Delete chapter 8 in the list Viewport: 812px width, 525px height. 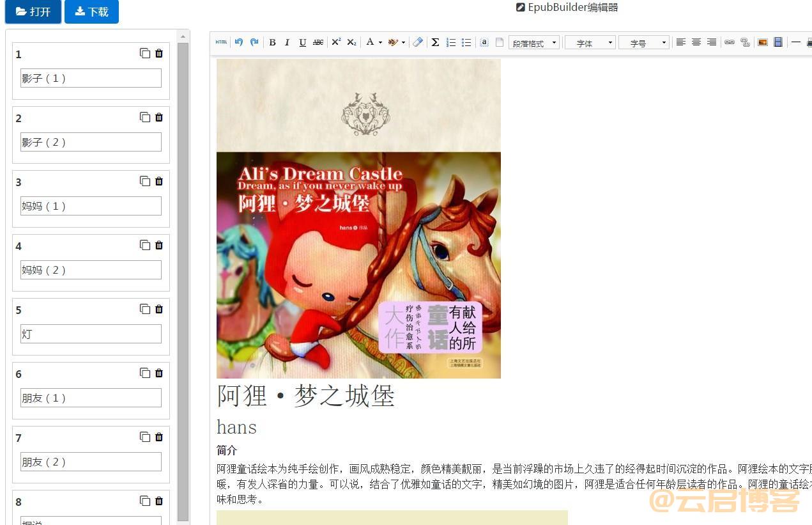[159, 501]
